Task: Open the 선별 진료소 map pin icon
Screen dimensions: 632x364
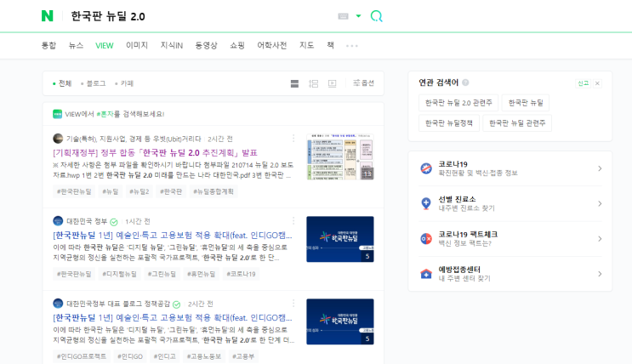Action: point(426,203)
